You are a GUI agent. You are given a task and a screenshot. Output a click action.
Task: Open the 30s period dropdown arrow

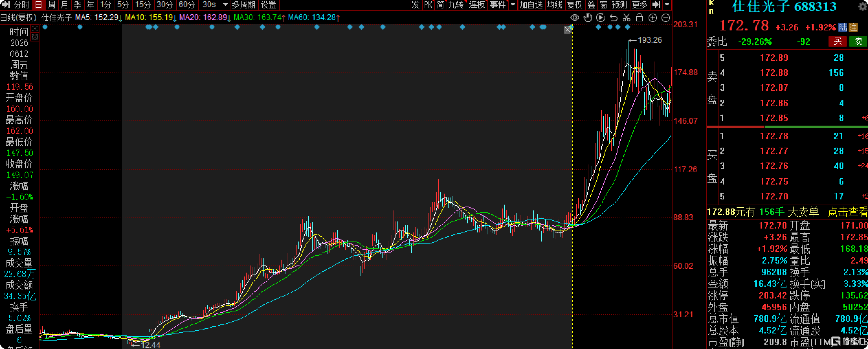(226, 5)
